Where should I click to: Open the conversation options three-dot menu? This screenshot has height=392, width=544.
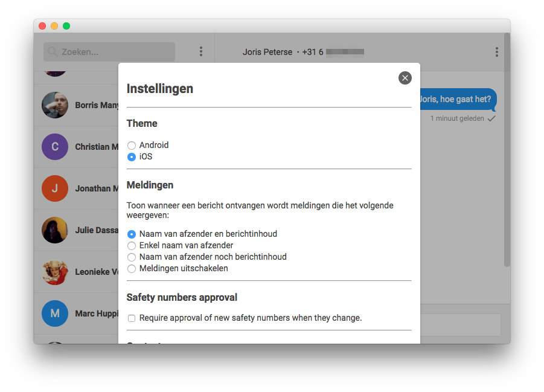click(x=496, y=52)
